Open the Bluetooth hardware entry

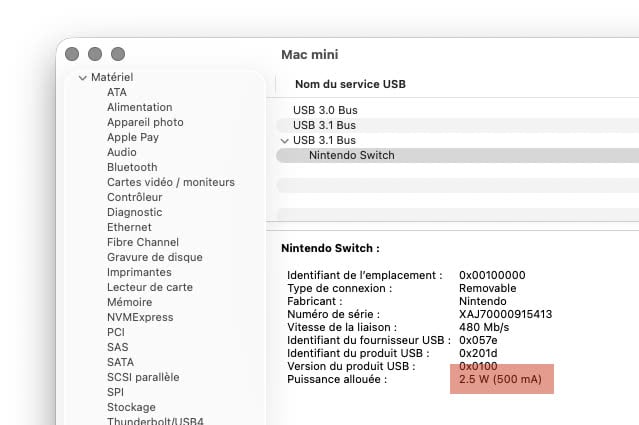[132, 167]
